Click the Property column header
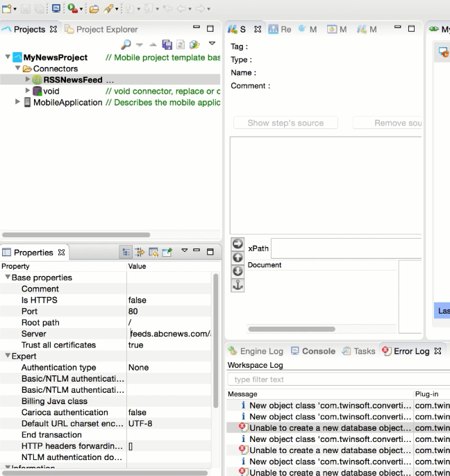The image size is (450, 476). (63, 266)
